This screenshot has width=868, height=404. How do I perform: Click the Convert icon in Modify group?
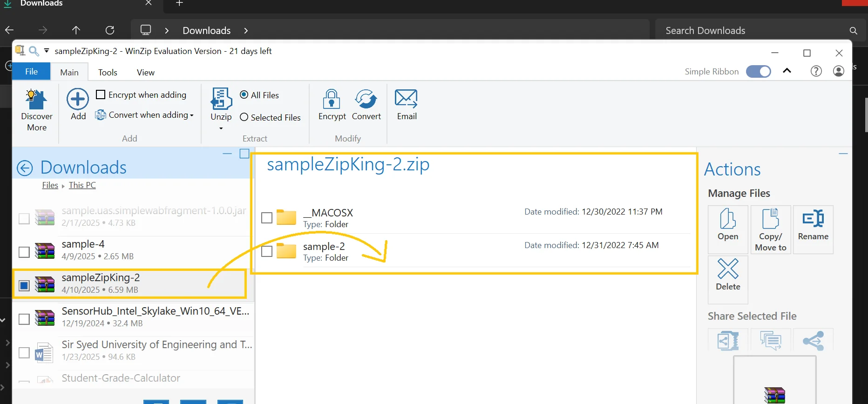(366, 99)
